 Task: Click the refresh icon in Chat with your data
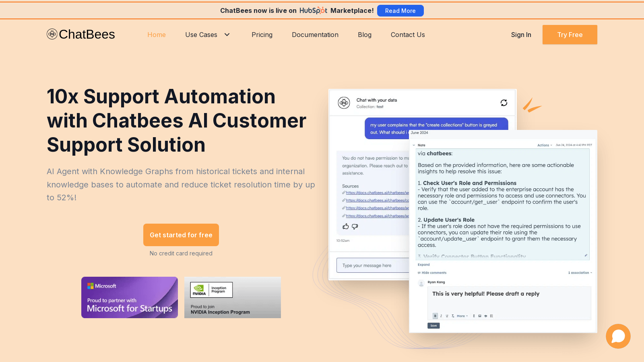click(504, 103)
